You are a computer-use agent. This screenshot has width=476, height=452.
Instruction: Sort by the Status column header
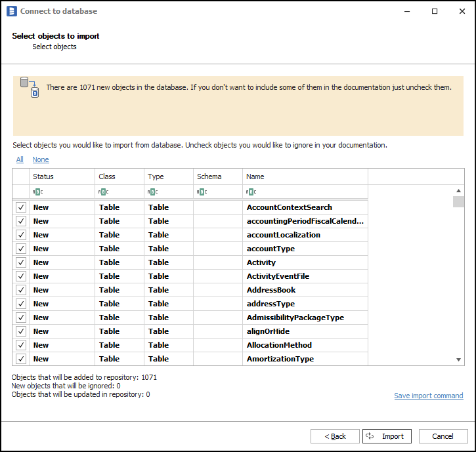[62, 176]
